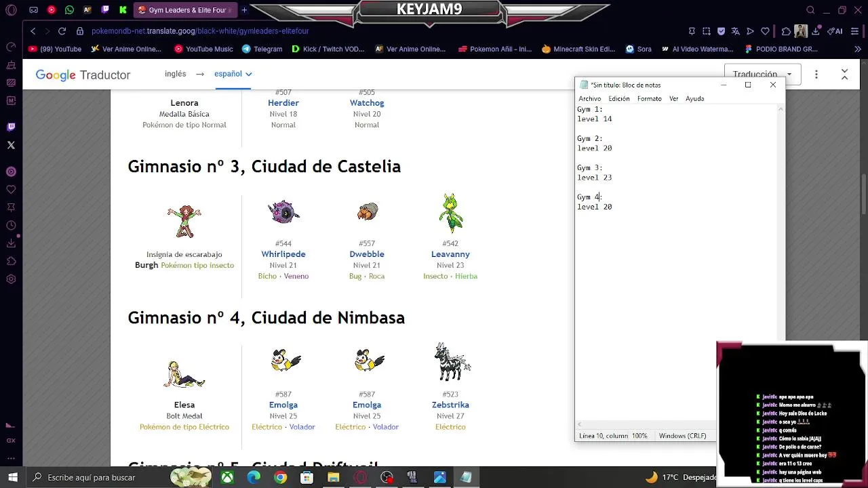
Task: Open the Minecraft Skin Edi... bookmark
Action: click(578, 49)
